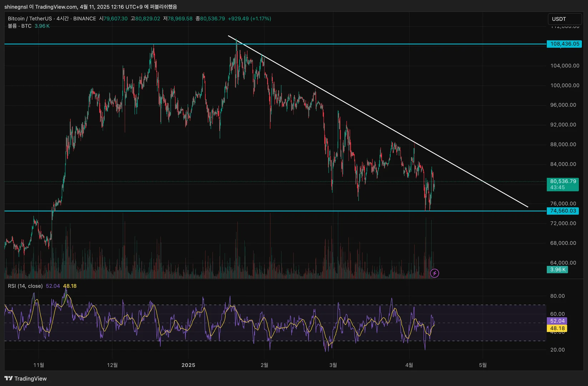The height and width of the screenshot is (386, 588).
Task: Click the 108,436.05 price label on the axis
Action: tap(564, 44)
